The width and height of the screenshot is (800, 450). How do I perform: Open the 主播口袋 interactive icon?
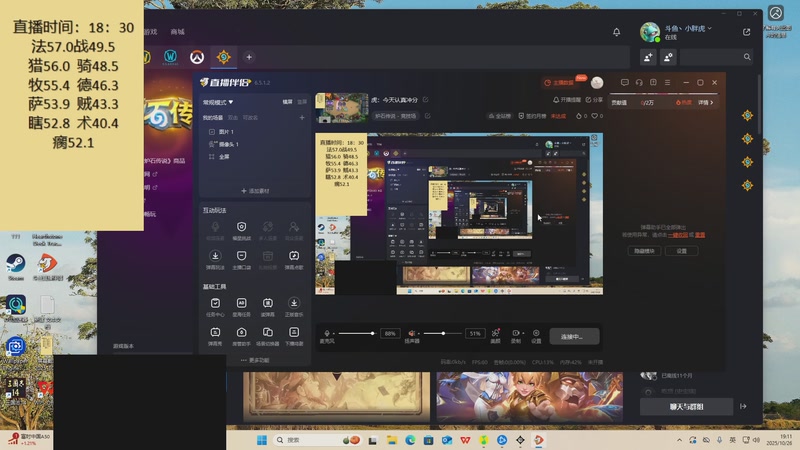(241, 256)
